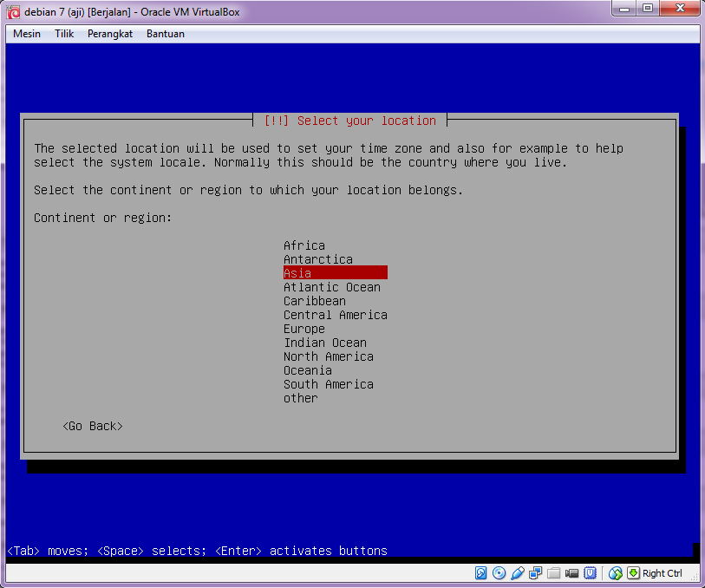Click the keyboard capture arrow icon
This screenshot has height=588, width=705.
click(x=633, y=572)
